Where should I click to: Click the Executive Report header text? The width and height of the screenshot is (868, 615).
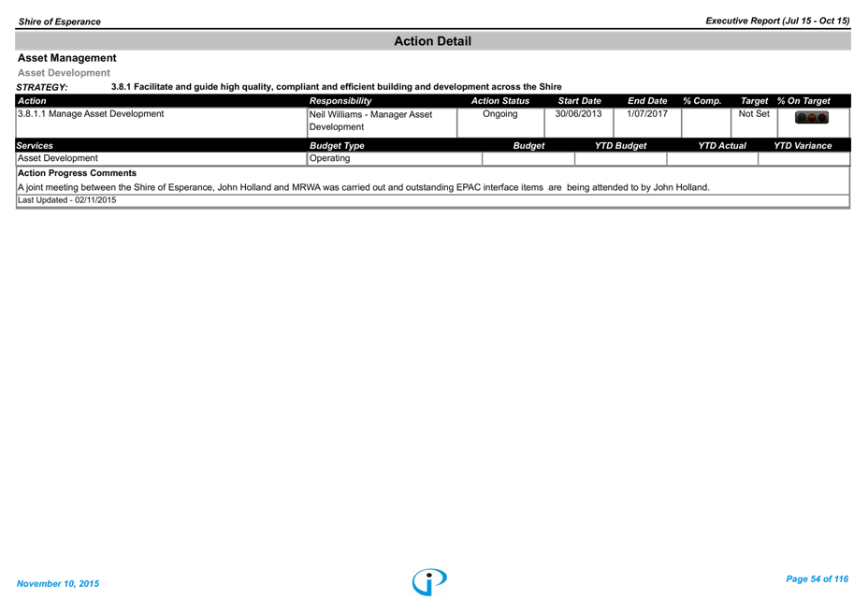tap(777, 21)
